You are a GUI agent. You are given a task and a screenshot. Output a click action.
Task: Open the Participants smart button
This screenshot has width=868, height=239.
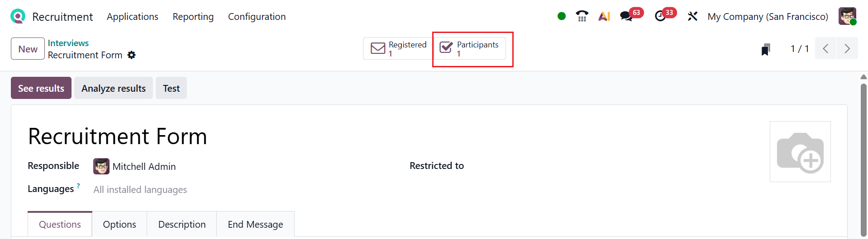[469, 48]
